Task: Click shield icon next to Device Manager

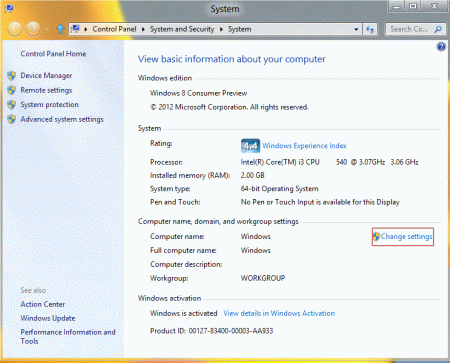Action: pos(12,76)
